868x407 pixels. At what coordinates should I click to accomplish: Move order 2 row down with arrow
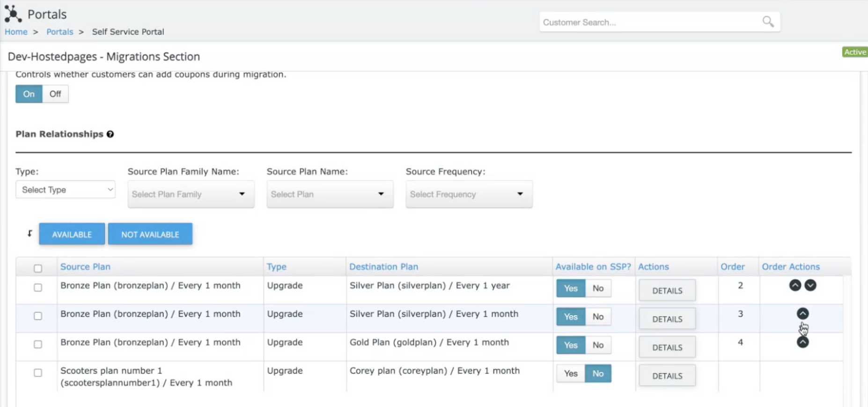(810, 285)
